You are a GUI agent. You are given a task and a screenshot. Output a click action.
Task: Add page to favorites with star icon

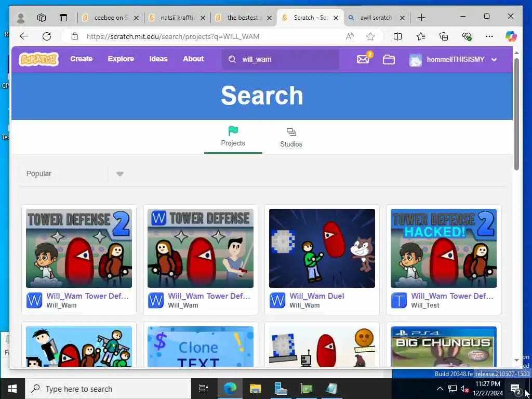370,36
